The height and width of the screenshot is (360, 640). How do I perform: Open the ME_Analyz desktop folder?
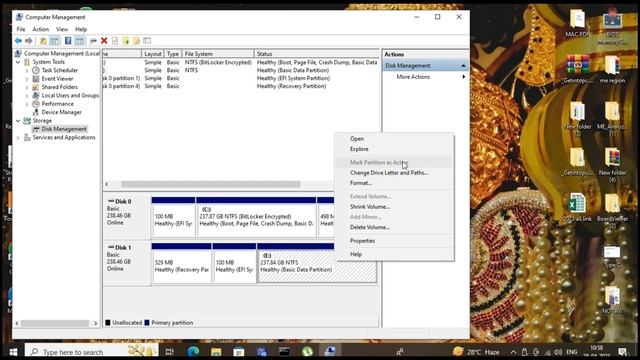(x=612, y=118)
